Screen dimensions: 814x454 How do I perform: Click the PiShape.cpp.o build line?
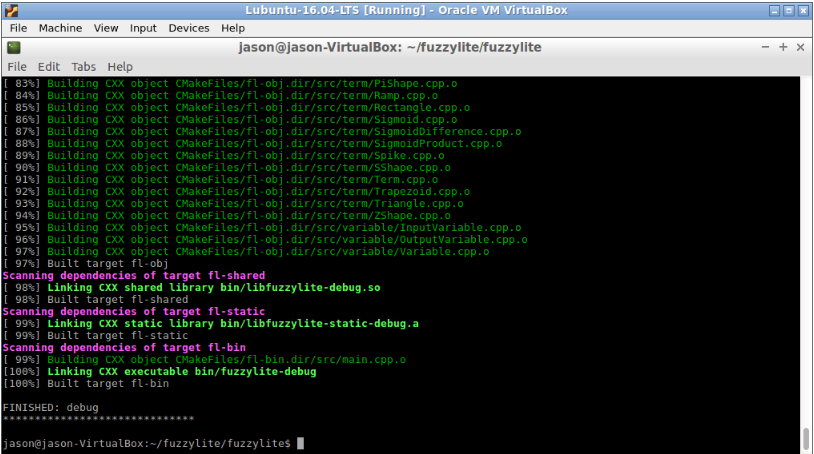click(230, 84)
